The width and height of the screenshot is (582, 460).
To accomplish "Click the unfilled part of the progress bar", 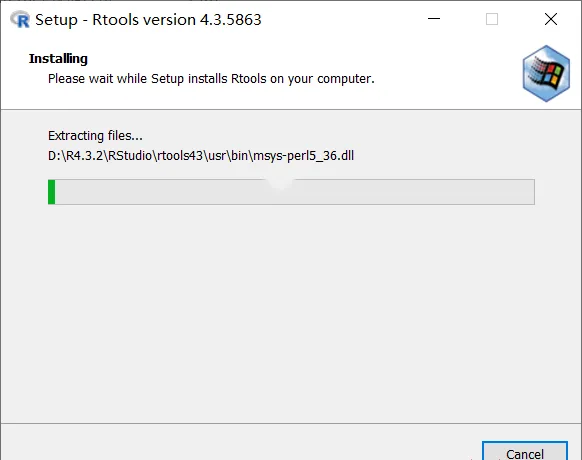I will (x=295, y=192).
